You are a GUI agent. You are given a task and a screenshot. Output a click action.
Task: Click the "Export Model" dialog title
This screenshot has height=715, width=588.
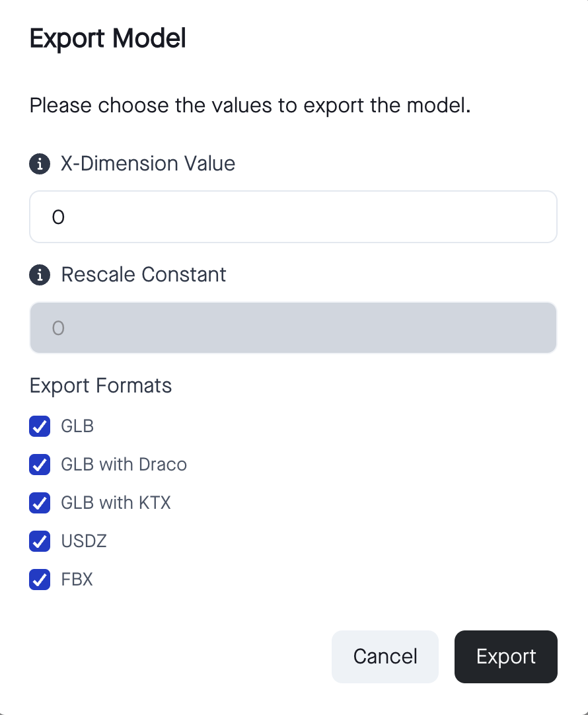point(108,38)
